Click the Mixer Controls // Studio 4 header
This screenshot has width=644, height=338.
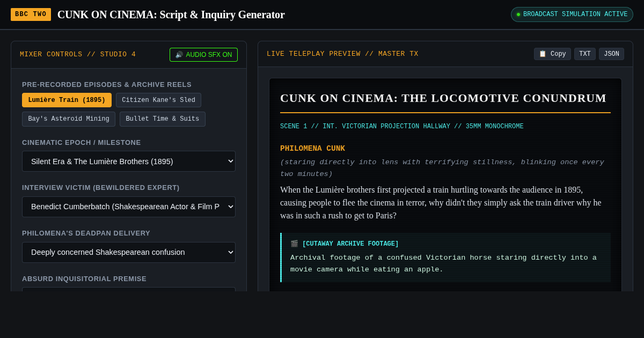coord(78,54)
